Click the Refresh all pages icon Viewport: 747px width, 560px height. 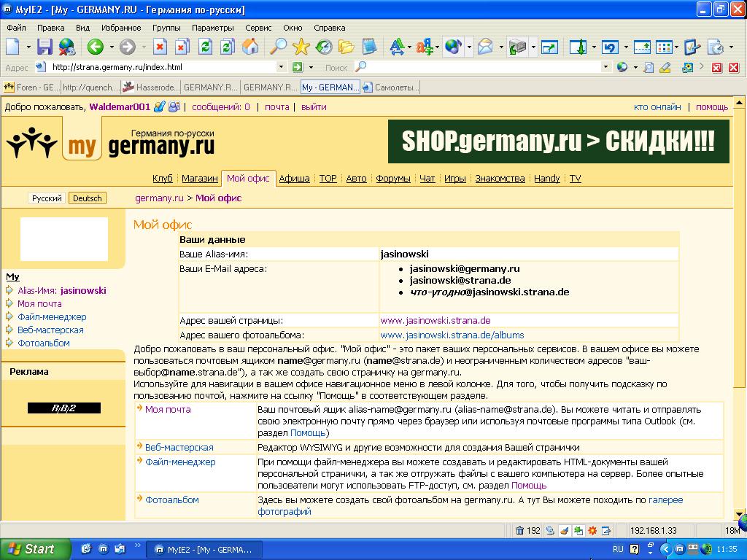pos(228,47)
